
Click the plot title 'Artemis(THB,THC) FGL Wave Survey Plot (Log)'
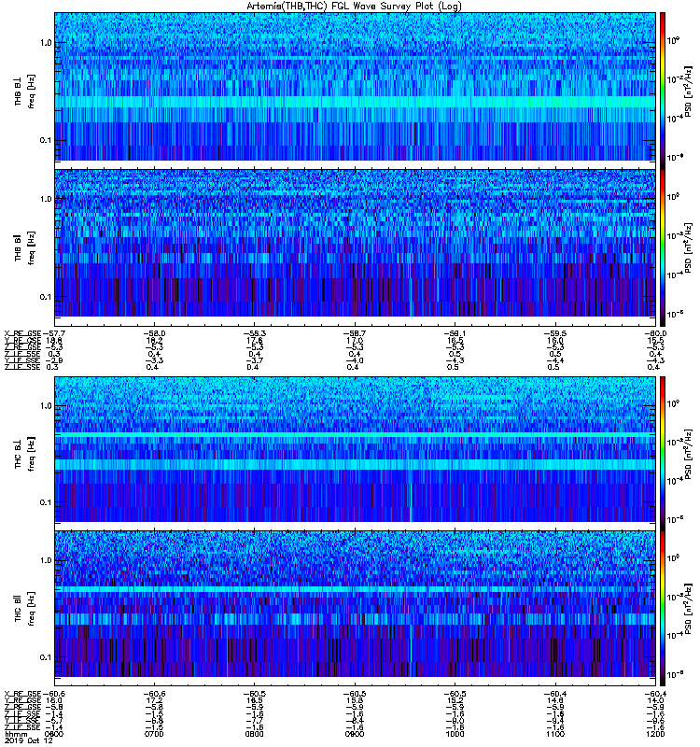(x=354, y=7)
